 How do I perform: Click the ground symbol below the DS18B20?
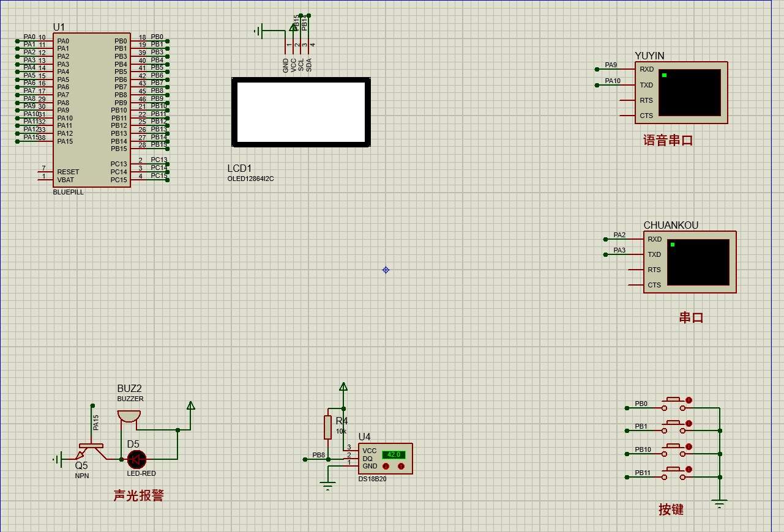(329, 487)
